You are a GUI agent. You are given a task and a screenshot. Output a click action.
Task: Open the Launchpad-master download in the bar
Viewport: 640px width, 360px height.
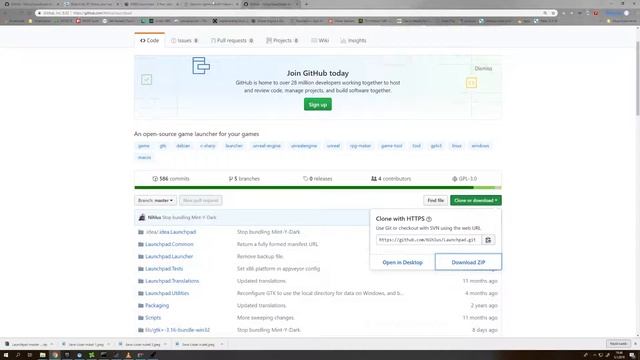27,344
